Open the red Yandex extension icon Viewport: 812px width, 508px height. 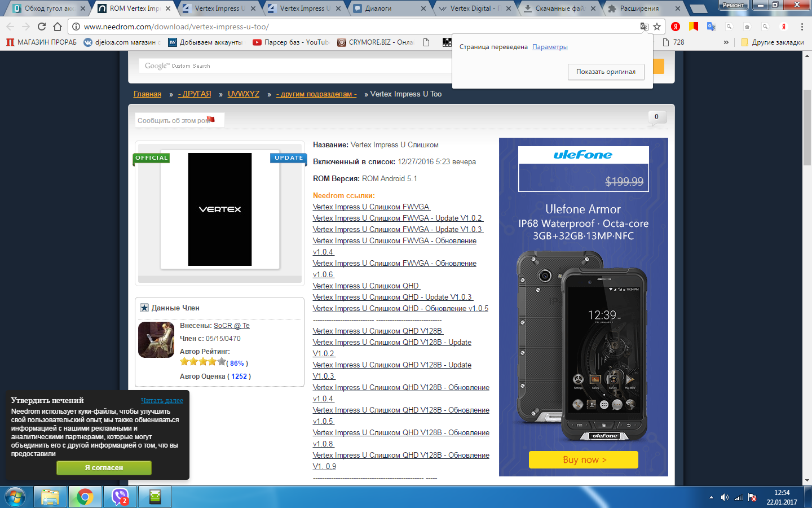676,27
